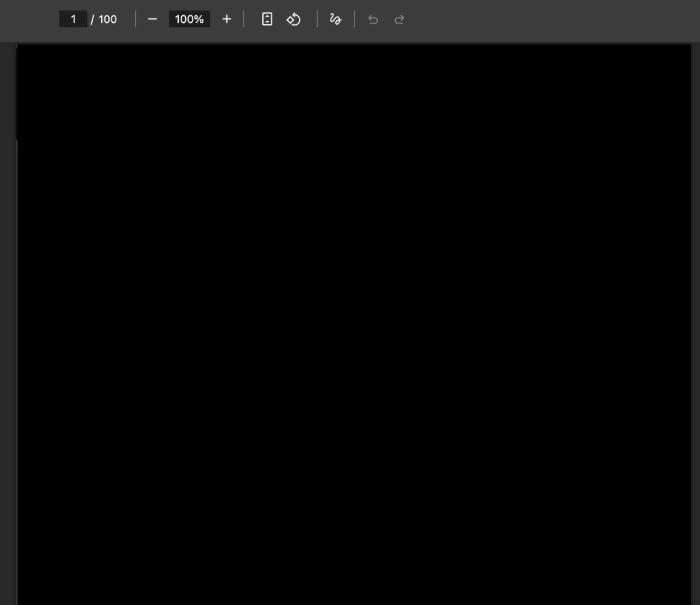Click the undo arrow icon
This screenshot has width=700, height=605.
tap(373, 19)
